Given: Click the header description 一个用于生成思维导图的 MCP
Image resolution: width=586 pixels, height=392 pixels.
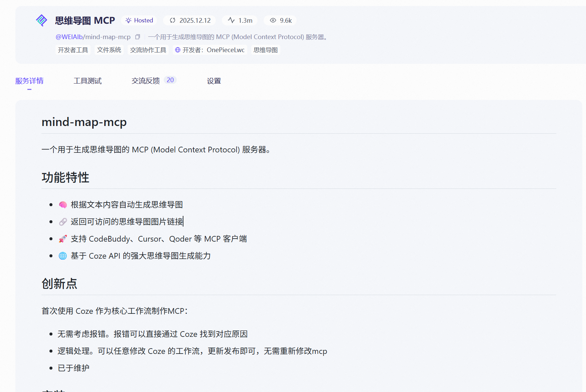Looking at the screenshot, I should coord(239,37).
